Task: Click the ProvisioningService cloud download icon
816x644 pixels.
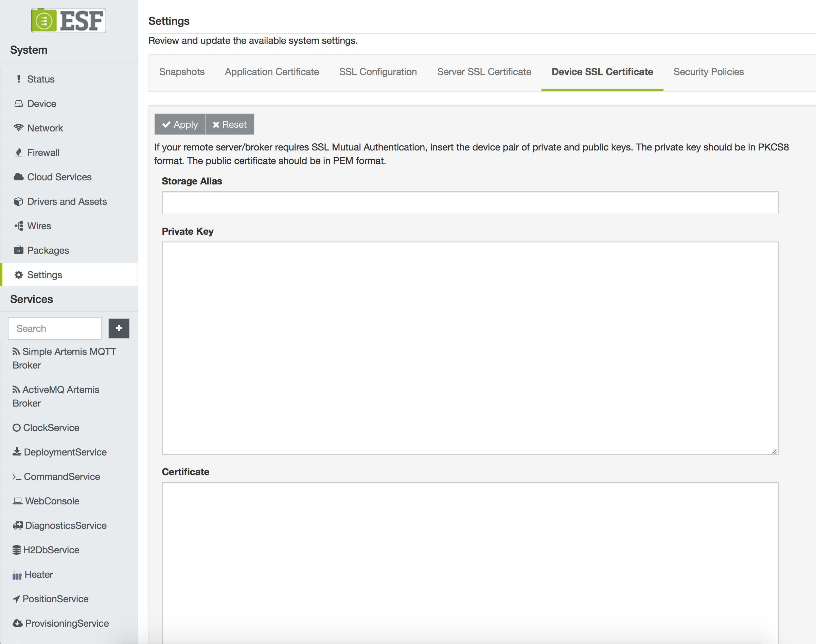Action: pyautogui.click(x=18, y=623)
